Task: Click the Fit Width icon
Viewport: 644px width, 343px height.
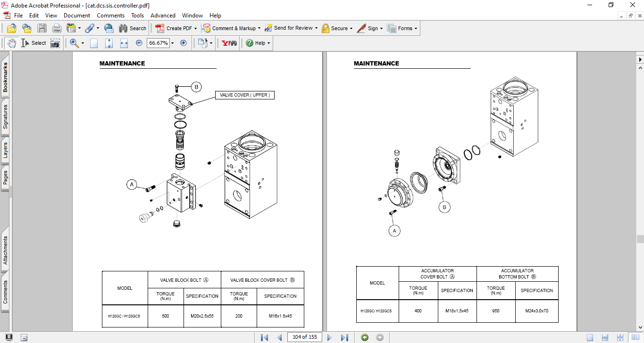Action: (124, 43)
